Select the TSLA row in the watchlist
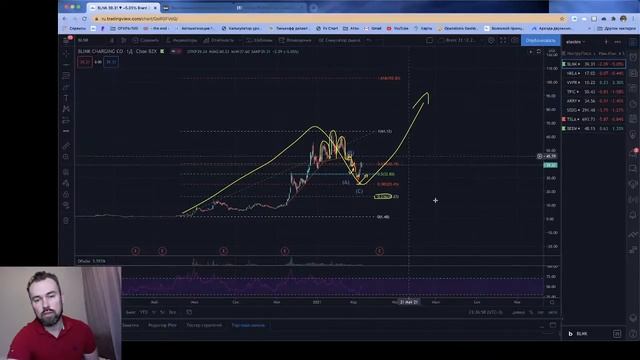This screenshot has height=360, width=640. point(593,119)
